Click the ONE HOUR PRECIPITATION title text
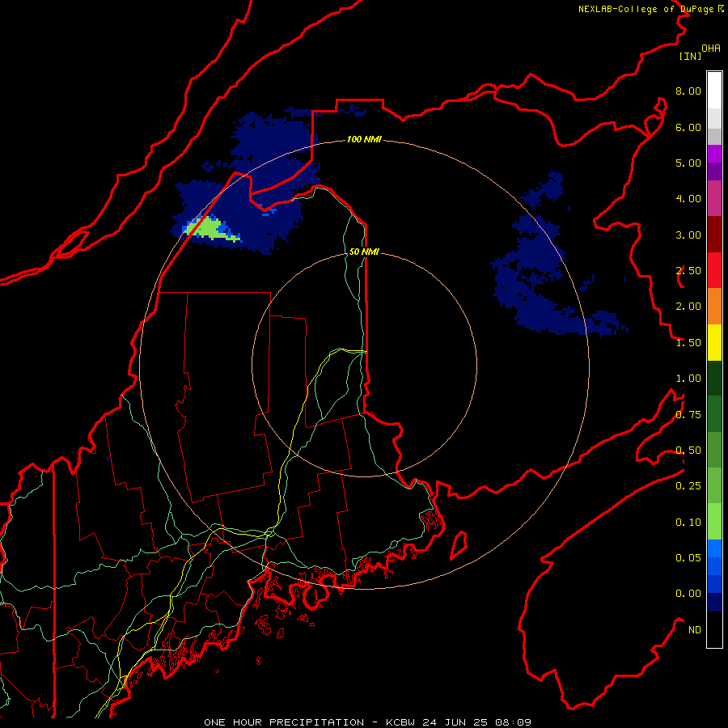728x728 pixels. [284, 722]
